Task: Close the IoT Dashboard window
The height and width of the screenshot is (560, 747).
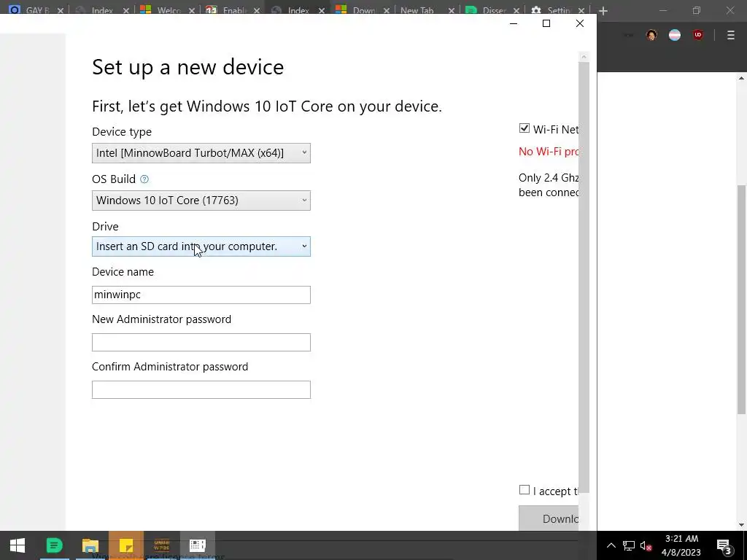Action: pos(580,23)
